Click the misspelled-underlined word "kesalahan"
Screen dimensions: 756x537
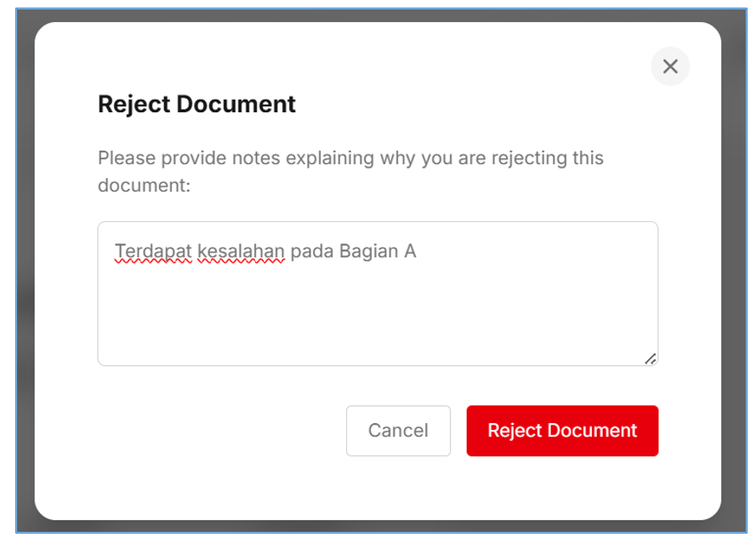pyautogui.click(x=241, y=251)
